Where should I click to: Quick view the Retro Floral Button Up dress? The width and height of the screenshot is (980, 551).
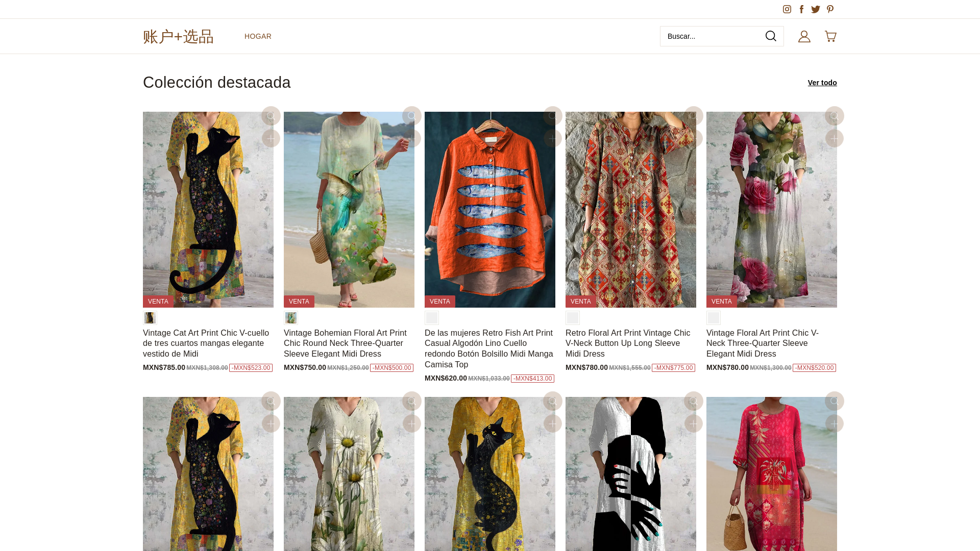pos(694,116)
